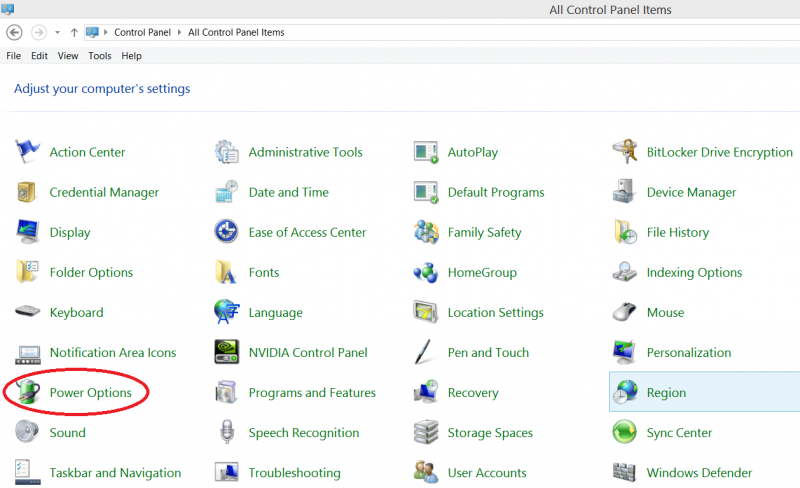This screenshot has height=488, width=800.
Task: Click the Programs and Features link
Action: (312, 392)
